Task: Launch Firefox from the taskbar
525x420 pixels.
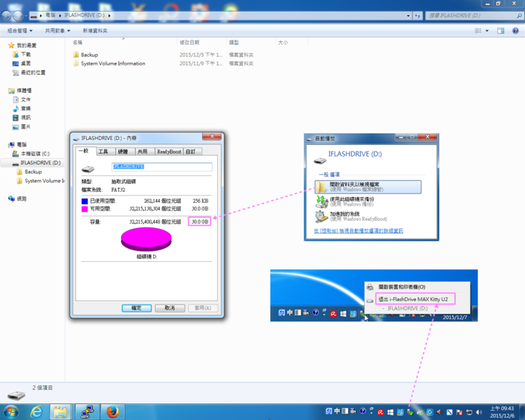Action: pos(112,411)
